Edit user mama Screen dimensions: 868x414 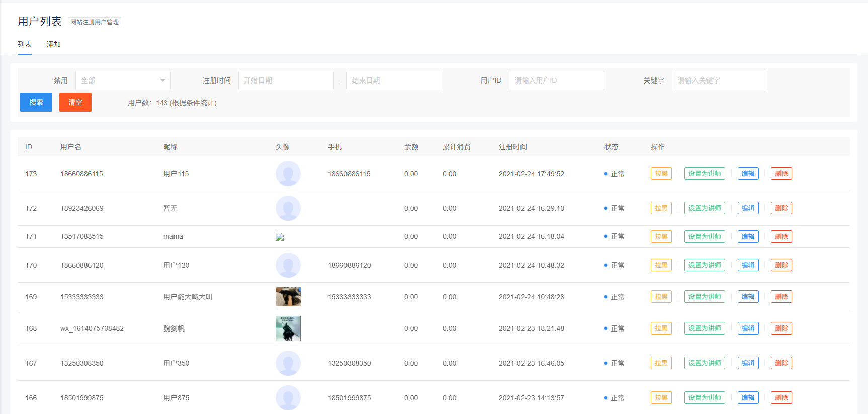[x=748, y=237]
